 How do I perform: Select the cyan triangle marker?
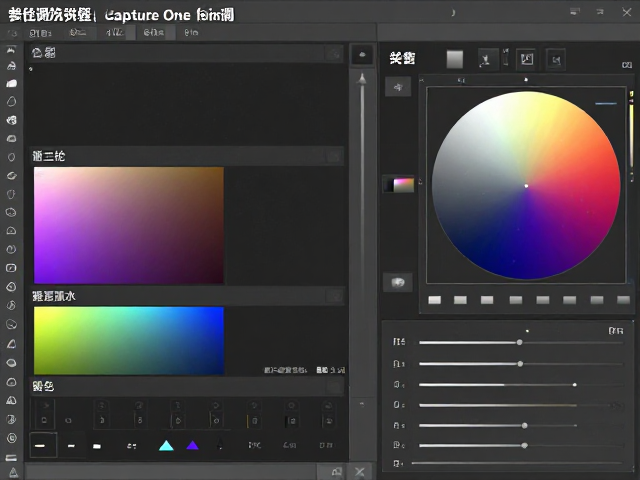click(166, 445)
